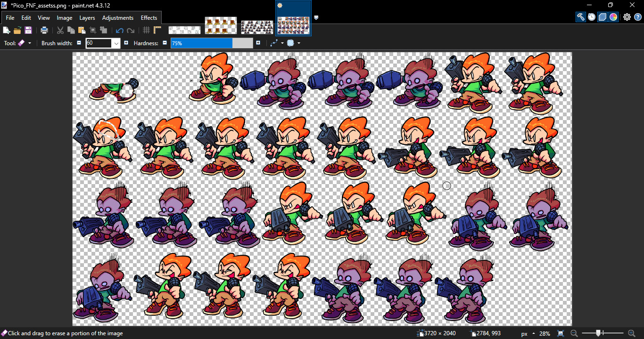Toggle the Tools window
This screenshot has width=644, height=339.
pos(581,17)
